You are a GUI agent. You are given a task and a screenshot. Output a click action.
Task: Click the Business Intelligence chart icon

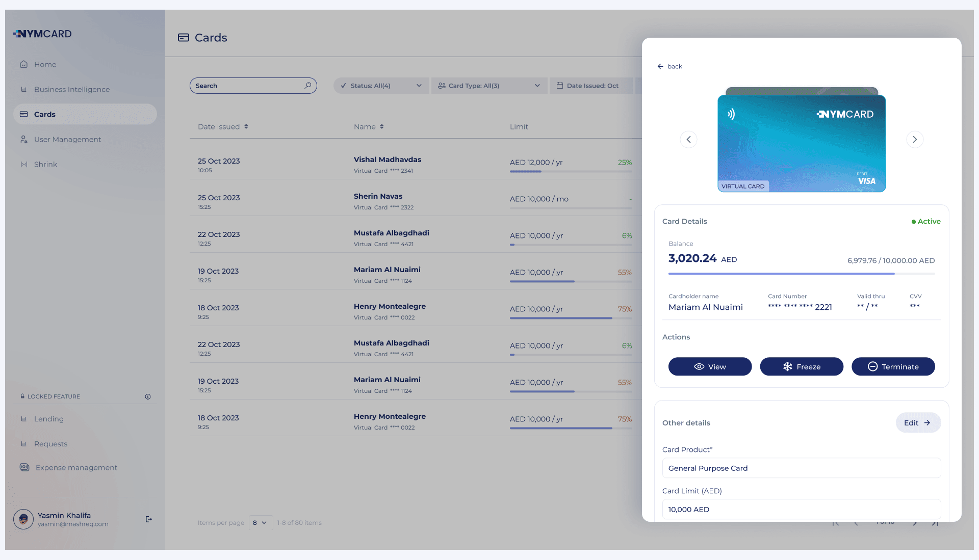23,89
